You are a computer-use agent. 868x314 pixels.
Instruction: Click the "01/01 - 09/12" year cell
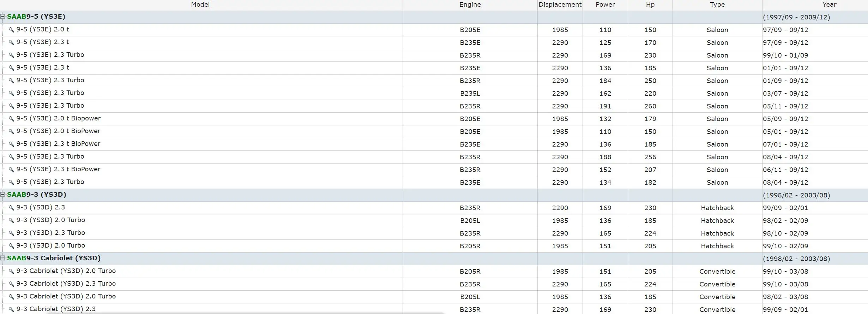785,68
